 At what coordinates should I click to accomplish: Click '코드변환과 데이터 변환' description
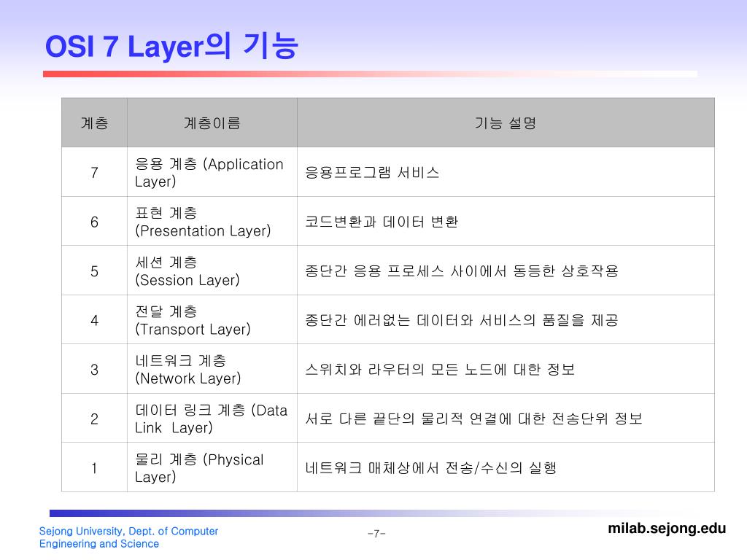tap(382, 222)
